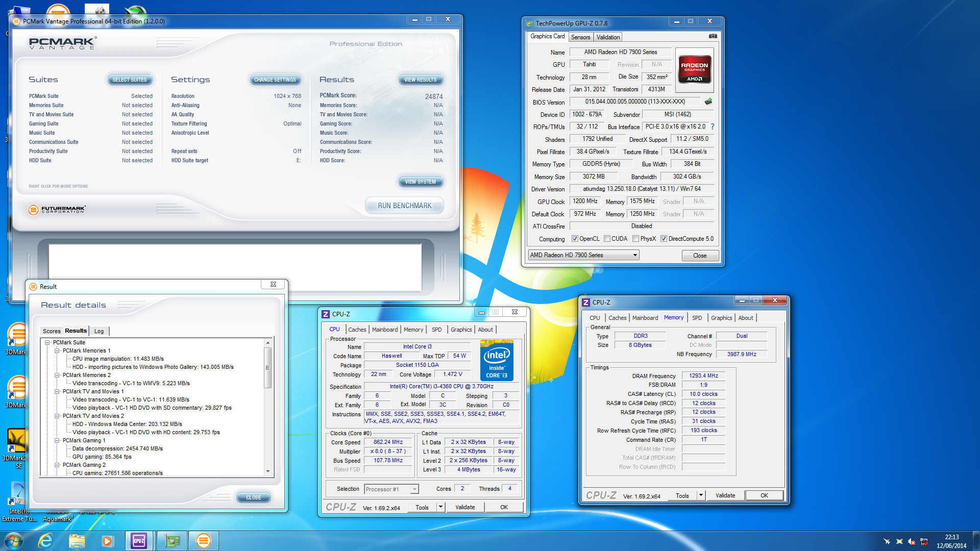Screen dimensions: 980x551
Task: Open the Graphics tab in CPU-Z CPU window
Action: click(x=461, y=330)
